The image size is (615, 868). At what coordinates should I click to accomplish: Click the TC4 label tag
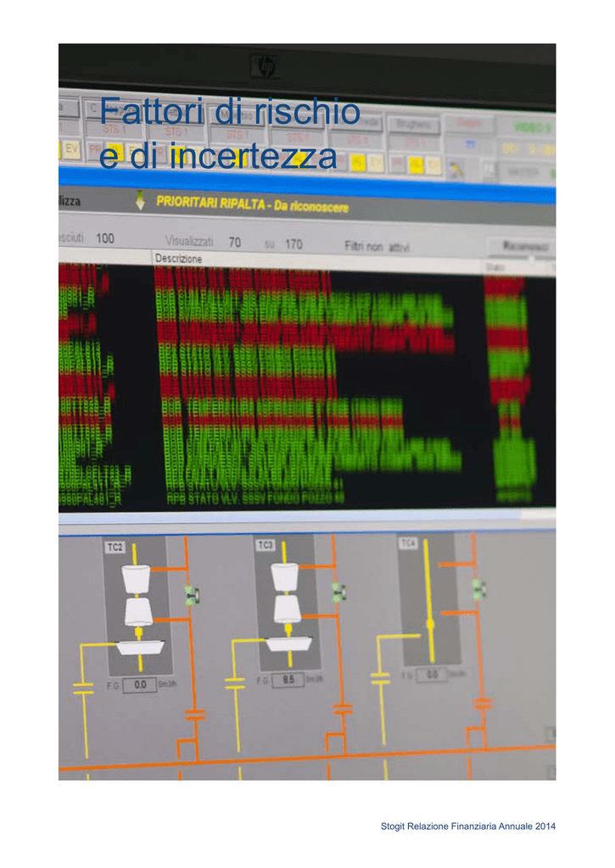click(x=408, y=543)
